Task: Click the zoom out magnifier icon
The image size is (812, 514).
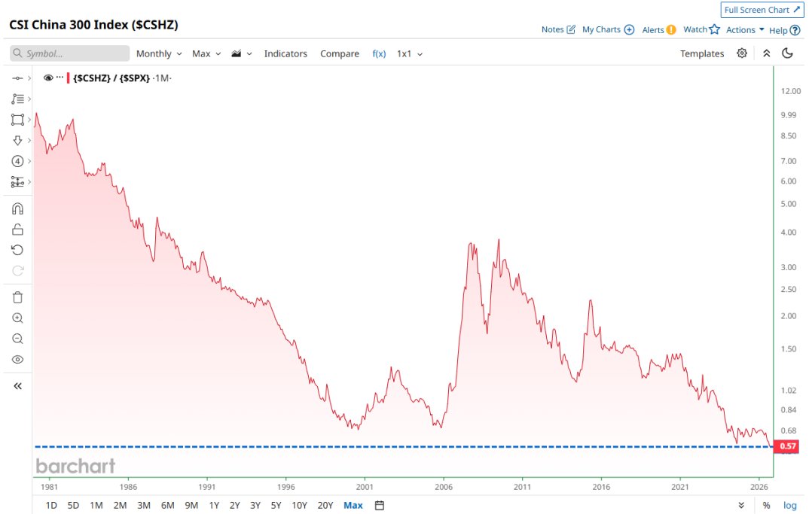Action: pyautogui.click(x=17, y=339)
